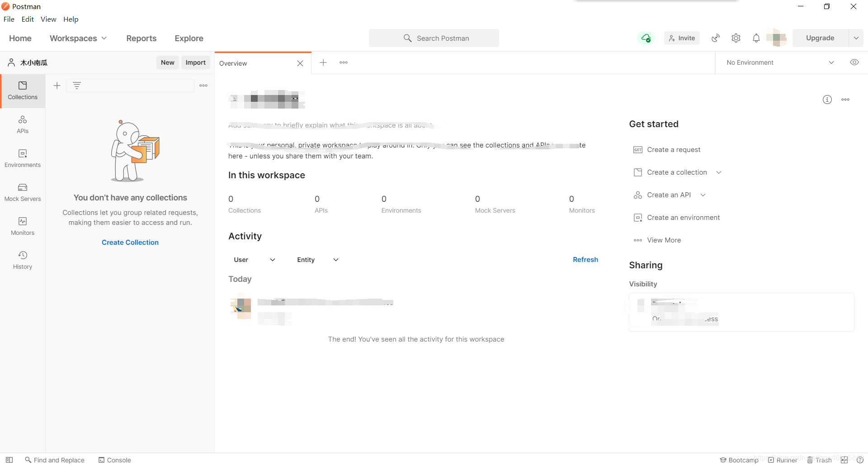The image size is (868, 466).
Task: Toggle environment quick look eye icon
Action: [854, 62]
